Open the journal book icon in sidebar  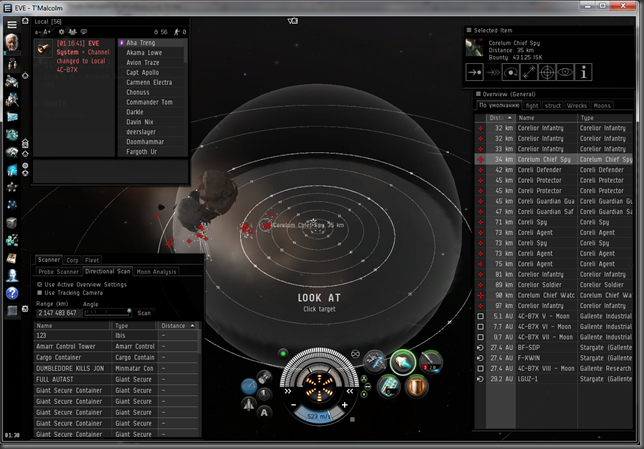point(12,258)
